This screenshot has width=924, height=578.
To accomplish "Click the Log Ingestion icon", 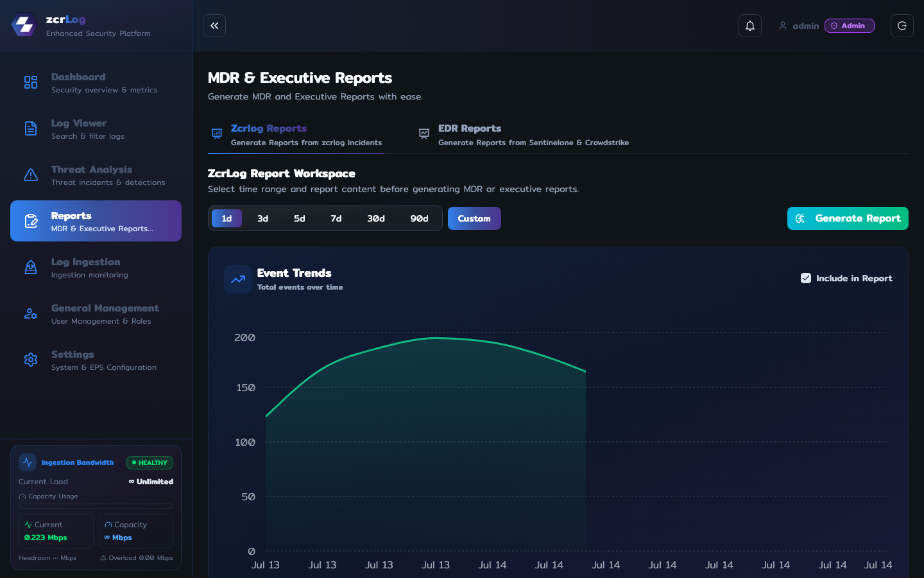I will [31, 267].
